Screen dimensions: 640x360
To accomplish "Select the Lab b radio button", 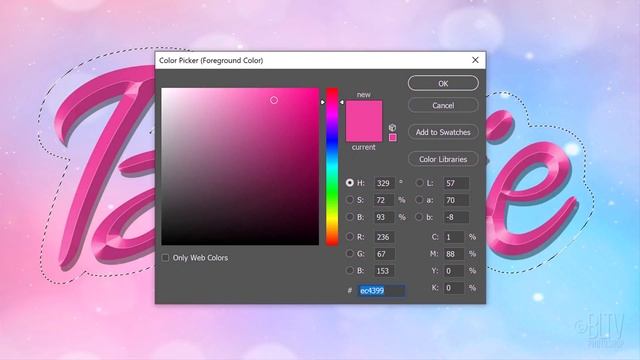I will tap(419, 217).
